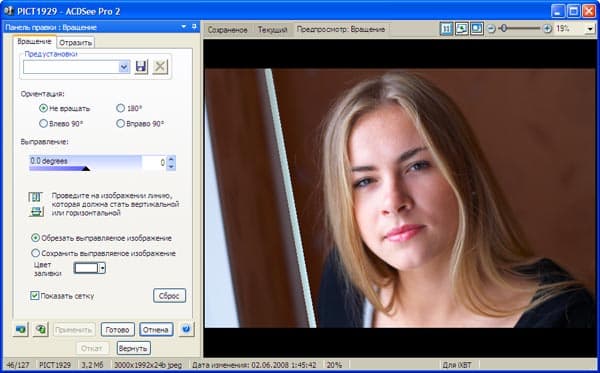Screen dimensions: 600x373
Task: Click the greyed Применить apply button
Action: point(74,329)
